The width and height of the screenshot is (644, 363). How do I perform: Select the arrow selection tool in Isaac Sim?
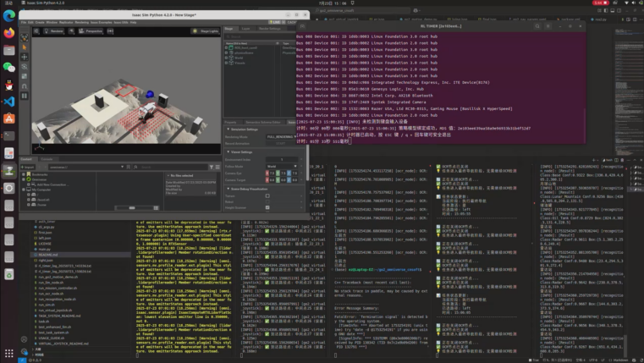25,47
